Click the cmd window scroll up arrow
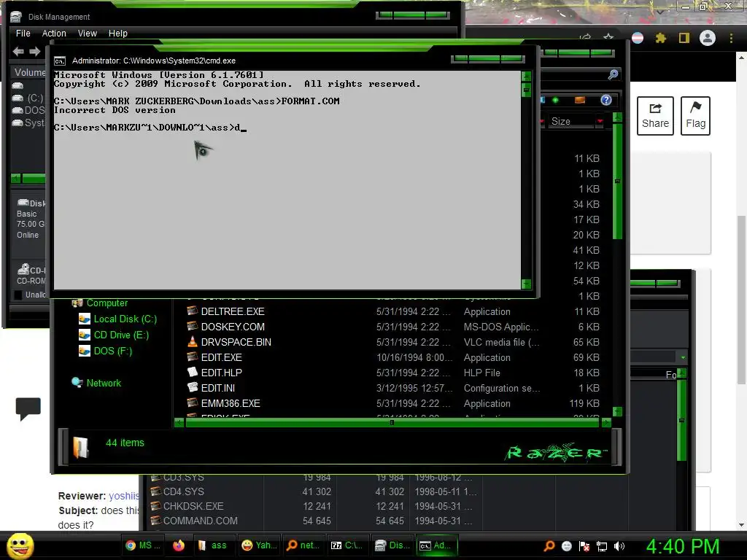Screen dimensions: 747x560 pyautogui.click(x=526, y=76)
